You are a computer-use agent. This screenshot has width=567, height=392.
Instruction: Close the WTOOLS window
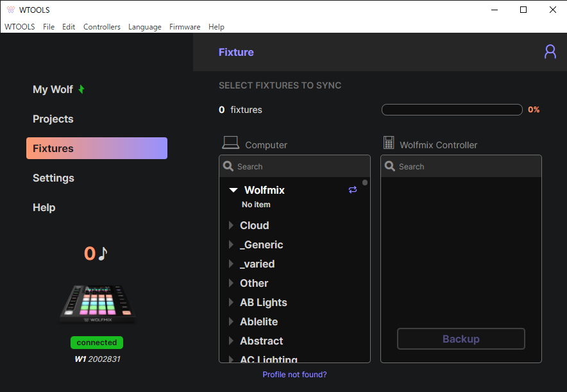pyautogui.click(x=552, y=10)
